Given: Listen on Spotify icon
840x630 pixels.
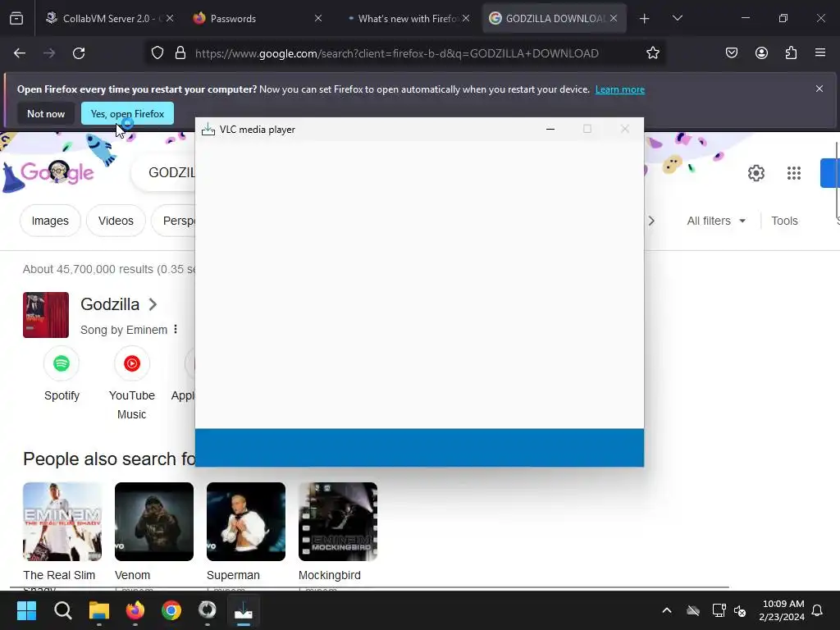Looking at the screenshot, I should (62, 363).
